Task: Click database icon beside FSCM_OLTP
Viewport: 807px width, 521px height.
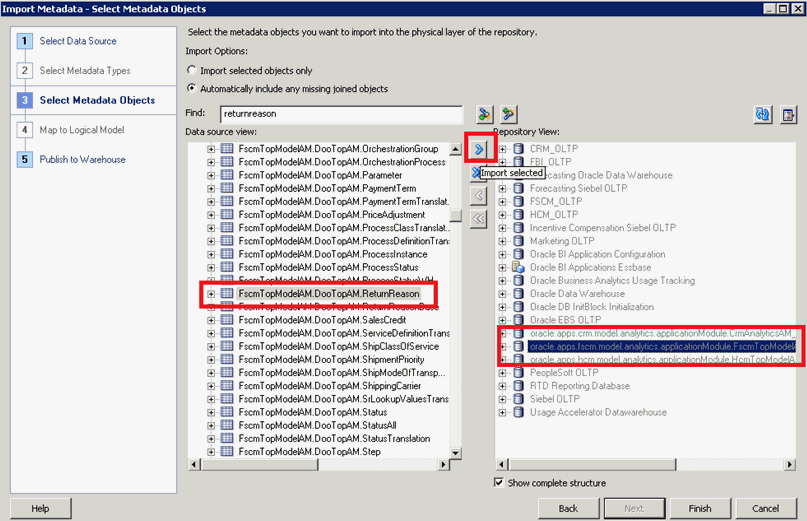Action: [x=518, y=201]
